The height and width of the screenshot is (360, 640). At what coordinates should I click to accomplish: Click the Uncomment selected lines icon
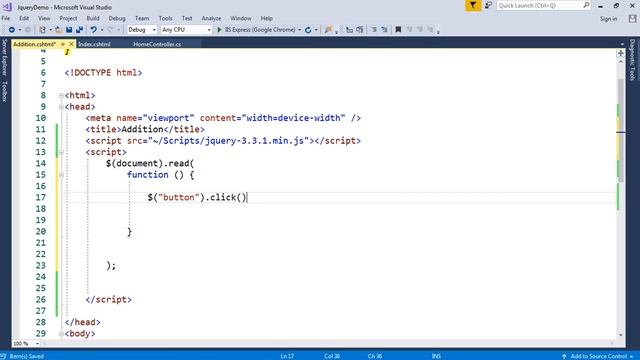(x=360, y=30)
